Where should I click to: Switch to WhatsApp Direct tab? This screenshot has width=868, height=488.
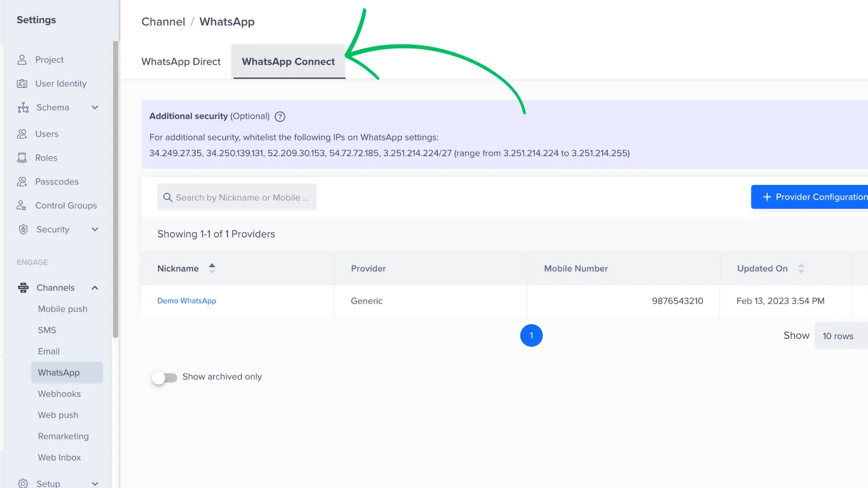[x=181, y=62]
